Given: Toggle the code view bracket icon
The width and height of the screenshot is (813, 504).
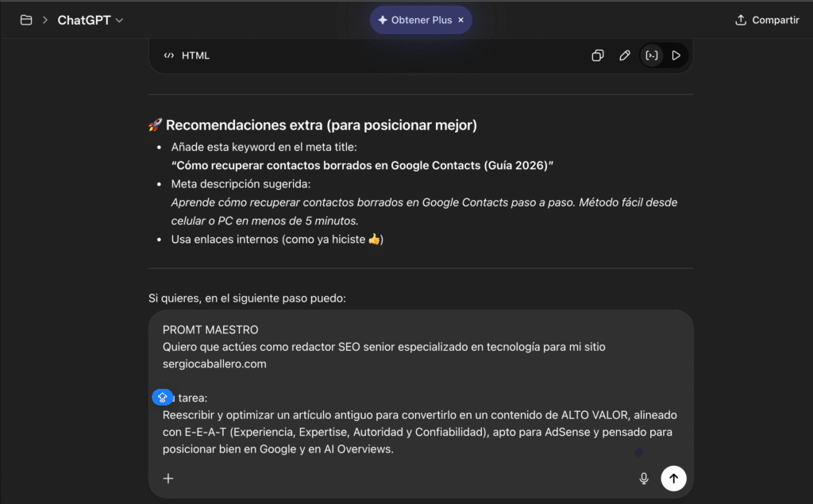Looking at the screenshot, I should pyautogui.click(x=651, y=56).
